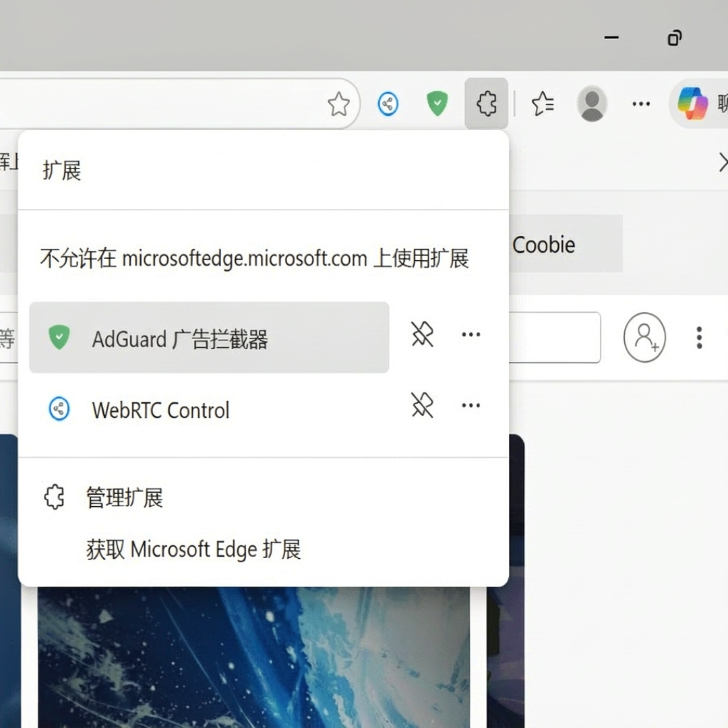Click the 扩展 heading in the flyout
This screenshot has height=728, width=728.
(x=62, y=171)
